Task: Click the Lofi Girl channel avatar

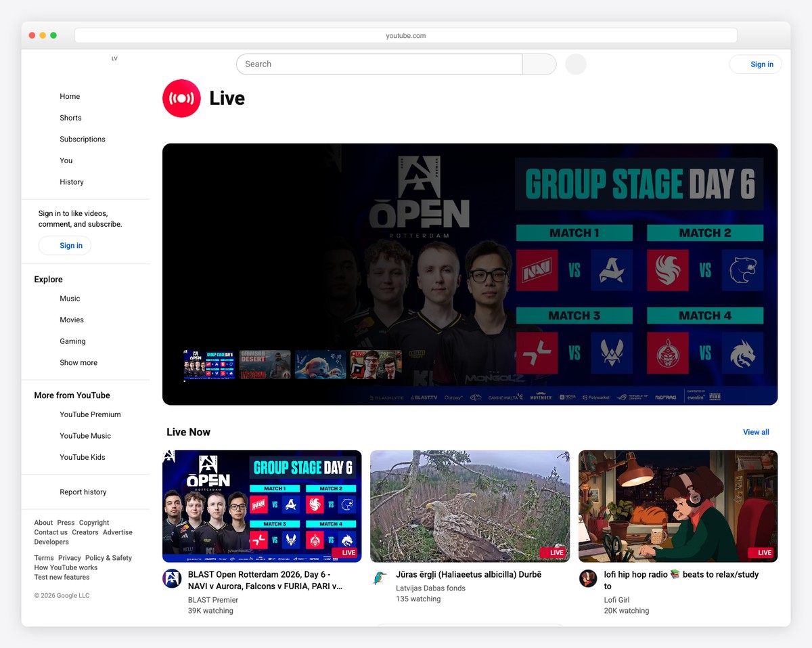Action: click(587, 578)
